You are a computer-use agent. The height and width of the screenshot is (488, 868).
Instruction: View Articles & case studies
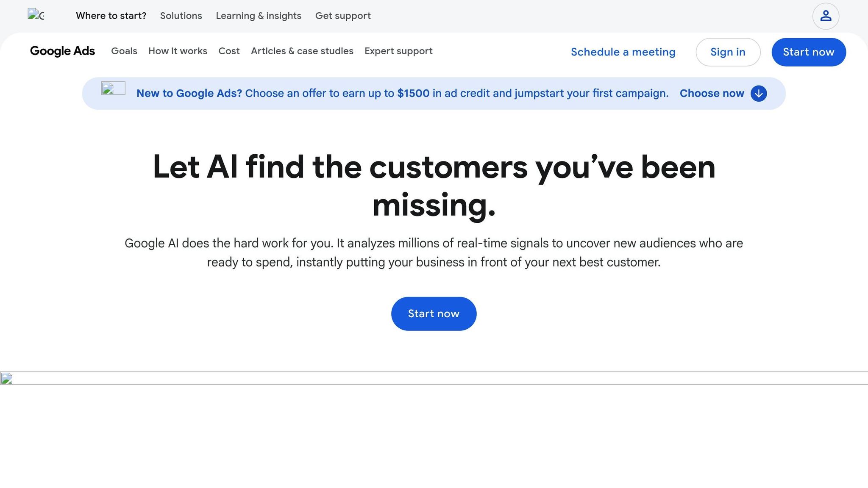click(302, 51)
